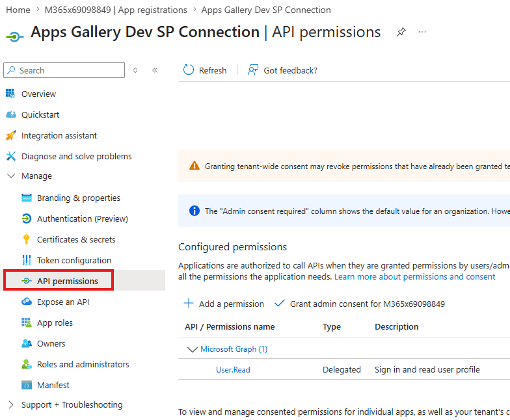Screen dimensions: 510x420
Task: Open Token configuration
Action: (74, 260)
